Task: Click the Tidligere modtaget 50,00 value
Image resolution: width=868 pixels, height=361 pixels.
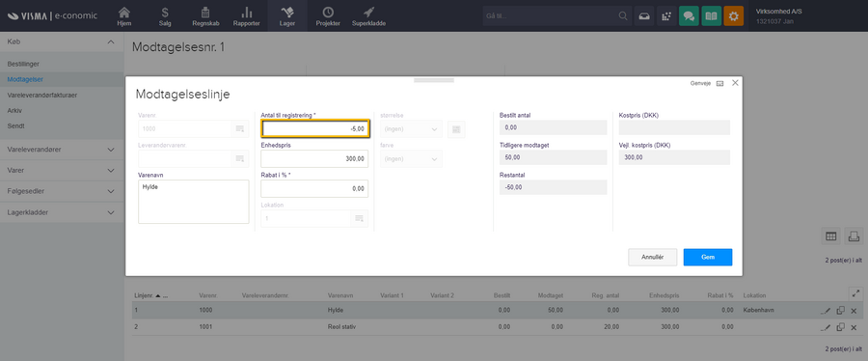Action: click(553, 157)
